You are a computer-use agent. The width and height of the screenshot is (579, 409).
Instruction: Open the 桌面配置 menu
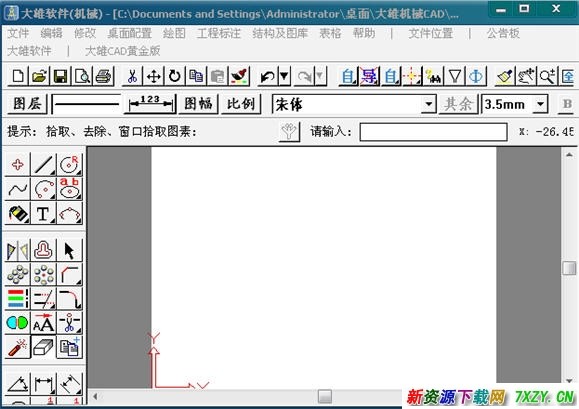tap(130, 33)
